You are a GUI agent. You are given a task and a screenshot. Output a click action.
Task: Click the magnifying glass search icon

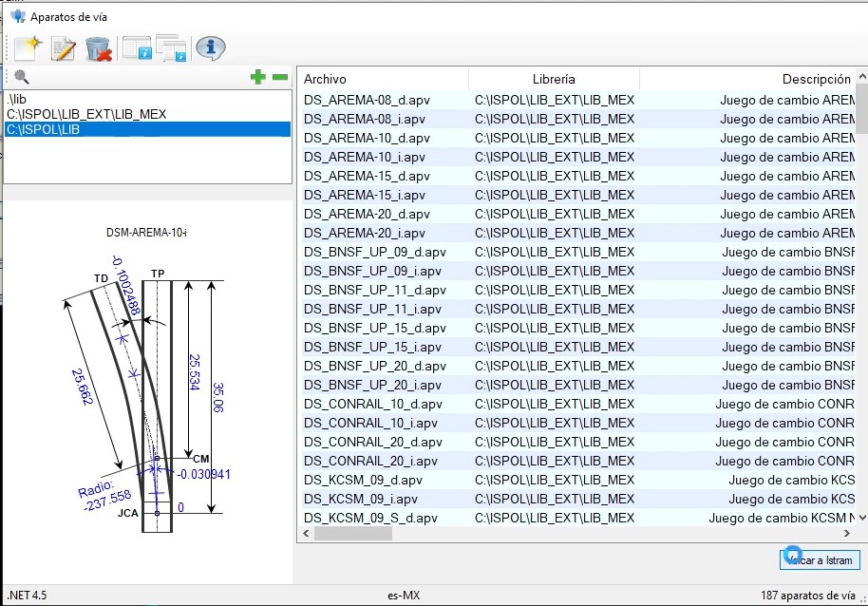21,78
